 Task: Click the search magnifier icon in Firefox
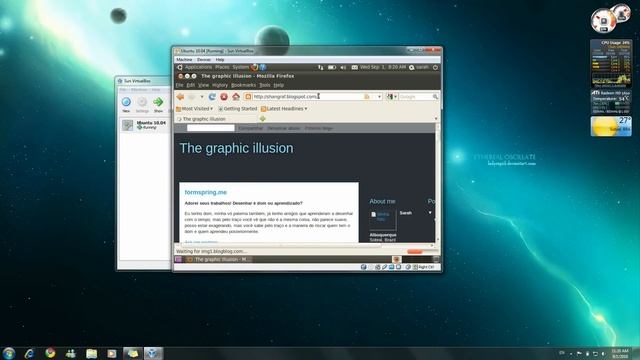coord(435,97)
